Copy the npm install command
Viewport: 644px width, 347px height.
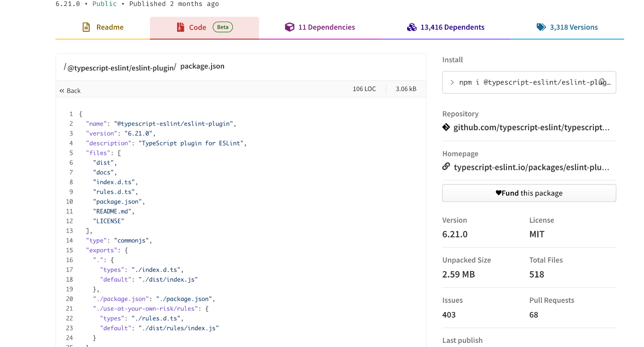pos(602,81)
